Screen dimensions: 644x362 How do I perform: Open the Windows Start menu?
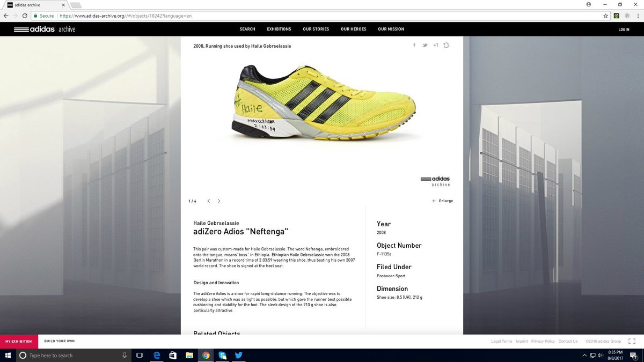(8, 355)
